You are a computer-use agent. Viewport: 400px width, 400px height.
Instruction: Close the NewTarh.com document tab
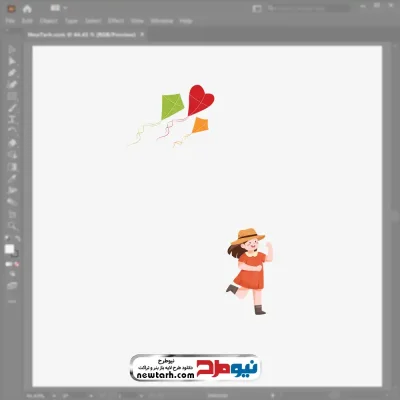pos(142,34)
